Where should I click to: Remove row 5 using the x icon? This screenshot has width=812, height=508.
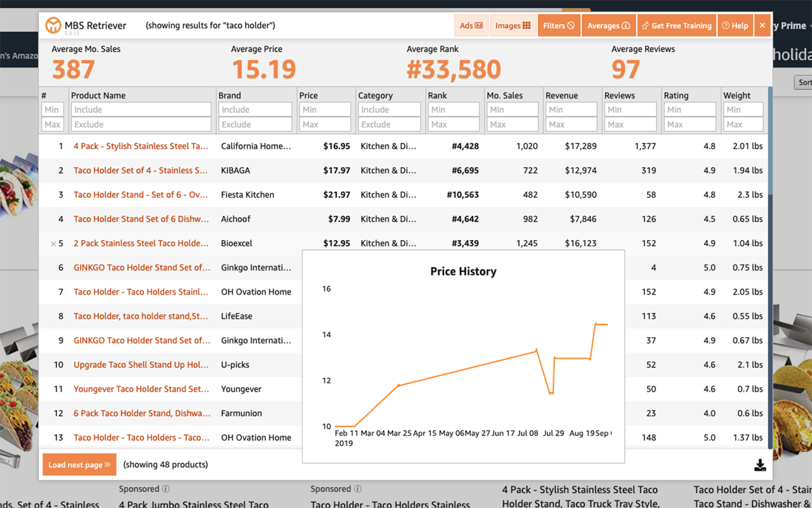(x=53, y=244)
